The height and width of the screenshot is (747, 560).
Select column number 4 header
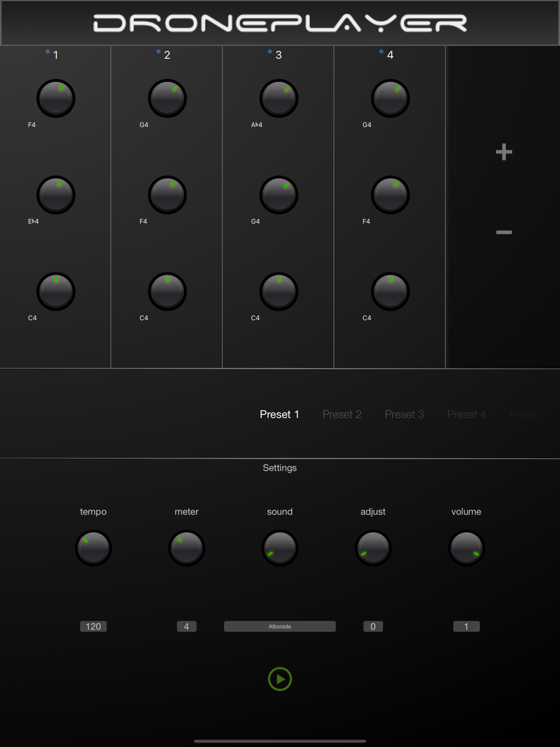[x=390, y=55]
